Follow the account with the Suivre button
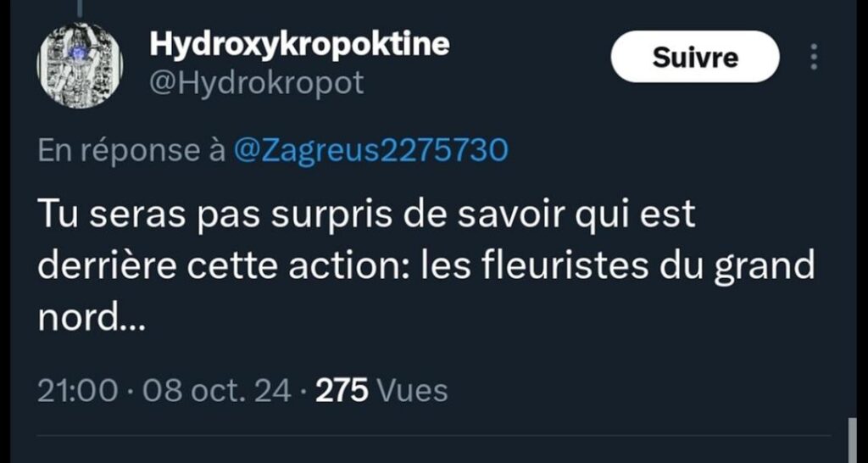Image resolution: width=868 pixels, height=463 pixels. 695,57
